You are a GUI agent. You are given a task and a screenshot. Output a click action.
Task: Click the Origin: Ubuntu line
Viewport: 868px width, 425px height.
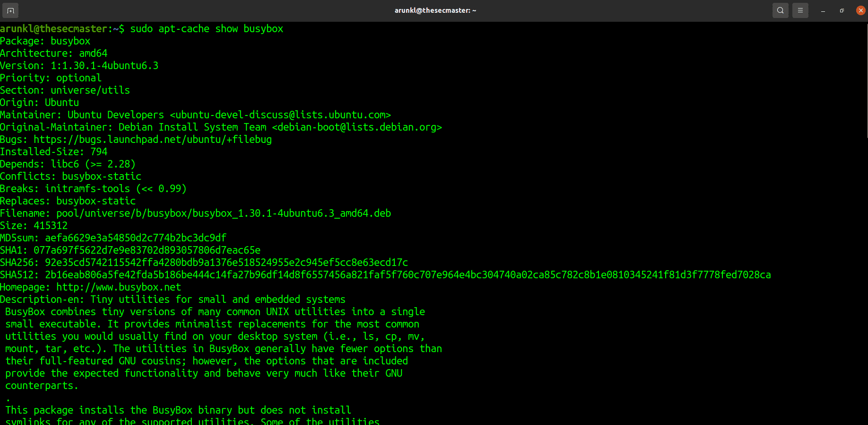40,103
